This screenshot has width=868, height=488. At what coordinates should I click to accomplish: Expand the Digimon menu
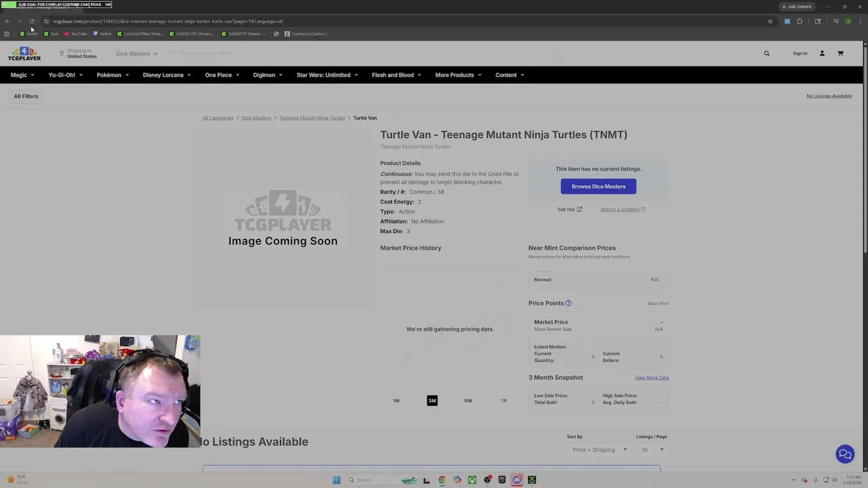[x=268, y=75]
